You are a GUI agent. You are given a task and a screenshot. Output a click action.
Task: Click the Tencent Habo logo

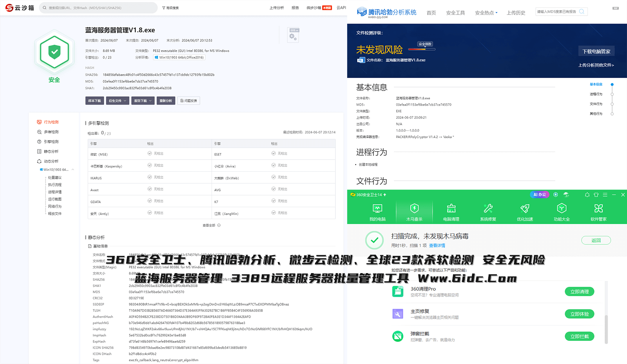[x=386, y=13]
